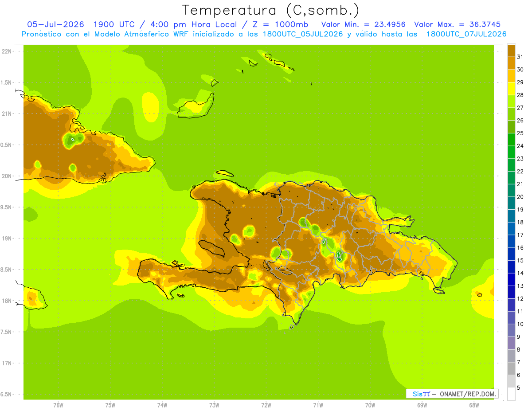Image resolution: width=532 pixels, height=411 pixels.
Task: Click the Valor Min. = 23.4956 text
Action: tap(363, 24)
